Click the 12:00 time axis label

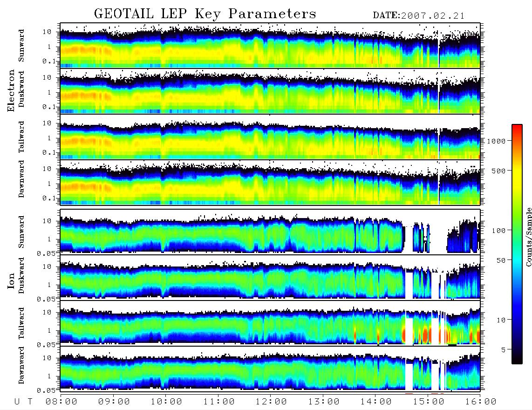[x=271, y=402]
